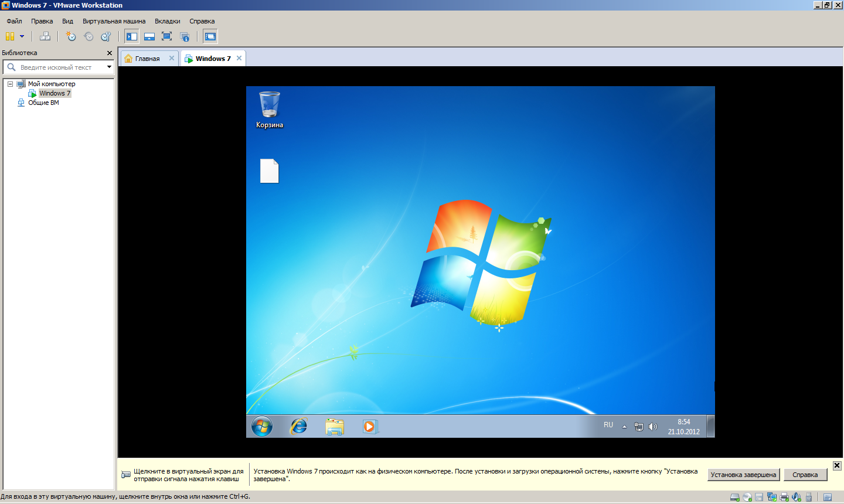This screenshot has height=504, width=844.
Task: Close the Библиотека panel
Action: pos(110,53)
